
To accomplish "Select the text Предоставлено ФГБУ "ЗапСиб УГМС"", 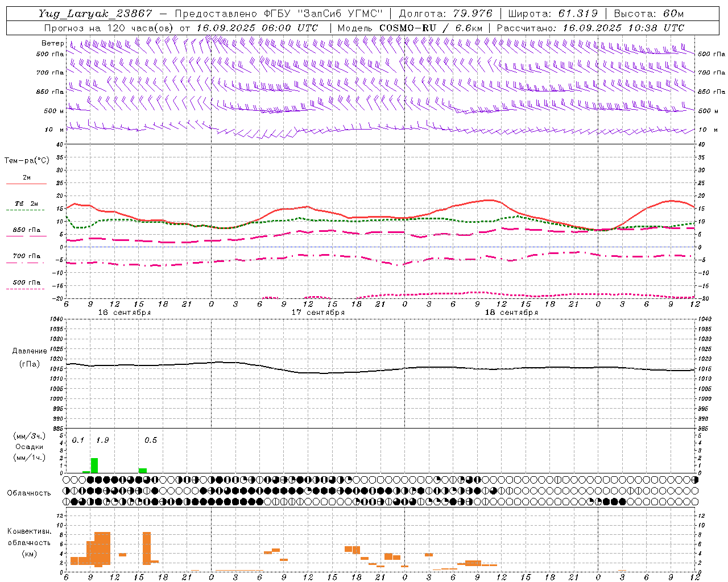I will tap(279, 14).
